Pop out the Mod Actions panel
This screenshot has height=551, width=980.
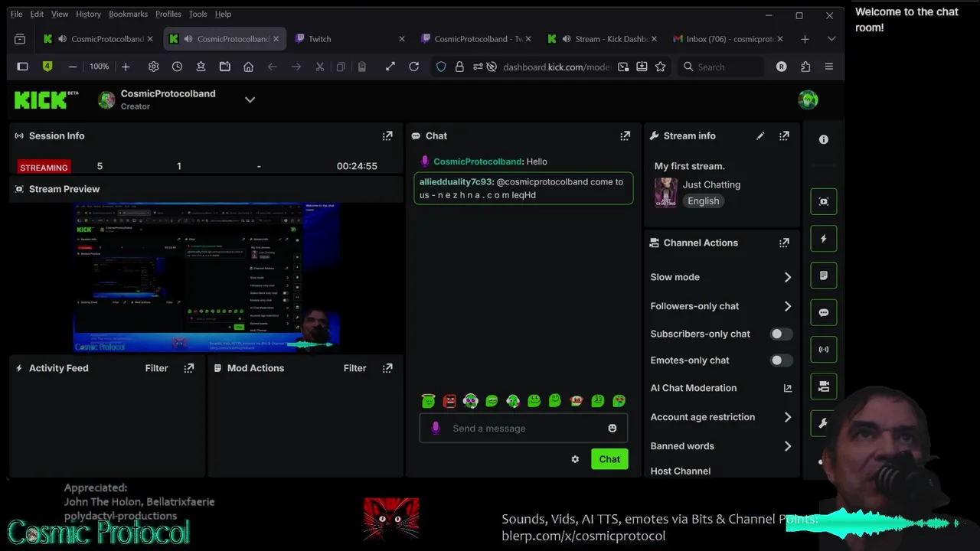387,368
